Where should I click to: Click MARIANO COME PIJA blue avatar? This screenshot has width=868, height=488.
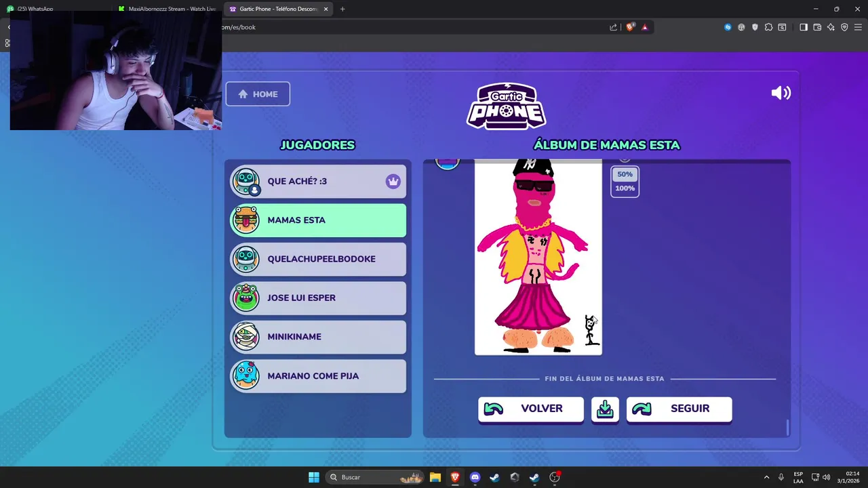(x=245, y=375)
